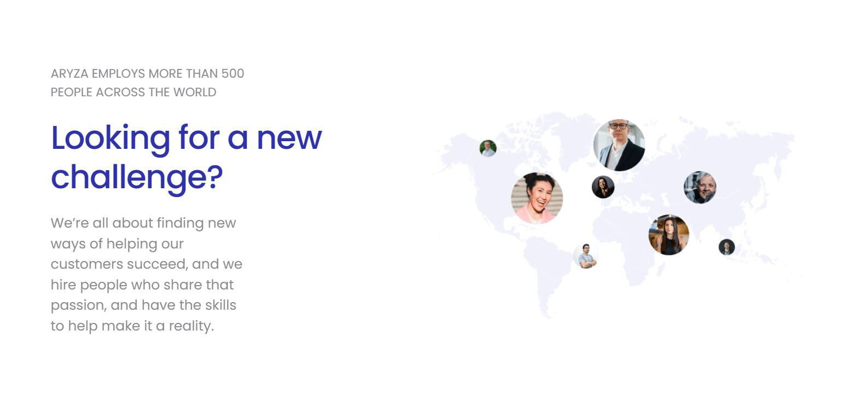Select the "ARYZA EMPLOYS MORE THAN 500" line
The width and height of the screenshot is (868, 394).
(x=148, y=73)
